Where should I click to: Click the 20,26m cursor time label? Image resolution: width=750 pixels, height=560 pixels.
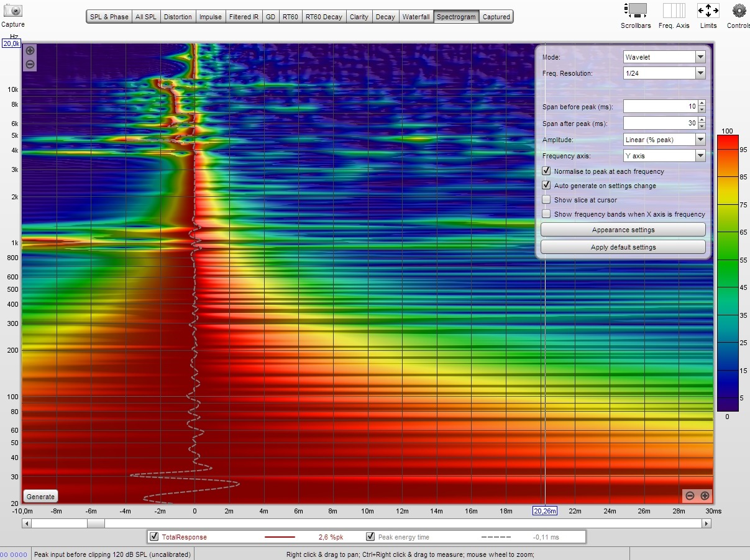pos(545,511)
